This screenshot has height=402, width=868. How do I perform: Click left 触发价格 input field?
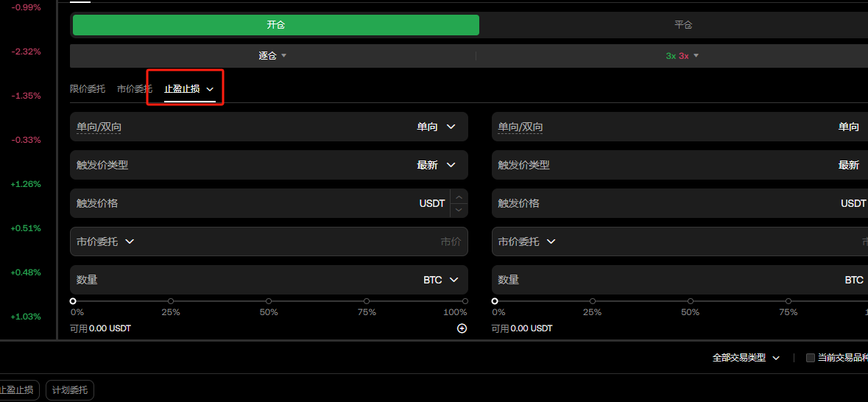coord(260,203)
